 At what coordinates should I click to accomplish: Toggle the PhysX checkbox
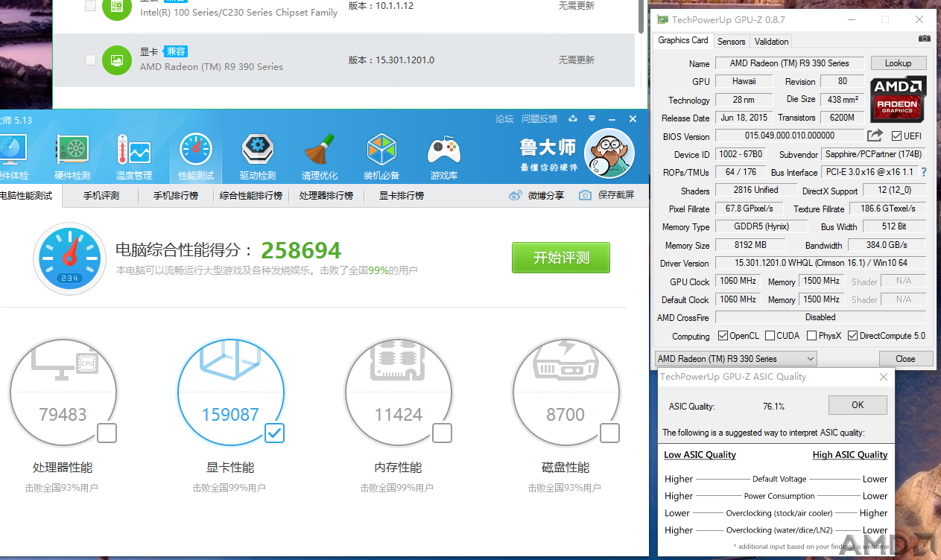pos(812,336)
